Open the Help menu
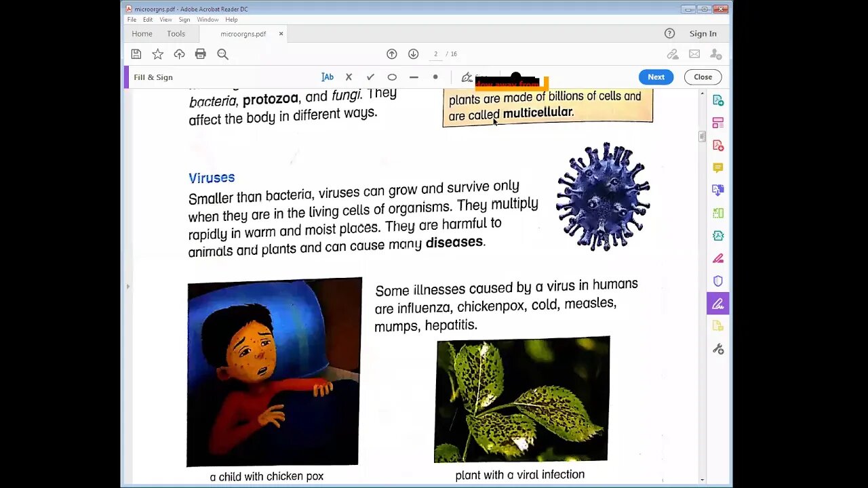Image resolution: width=868 pixels, height=488 pixels. click(231, 20)
